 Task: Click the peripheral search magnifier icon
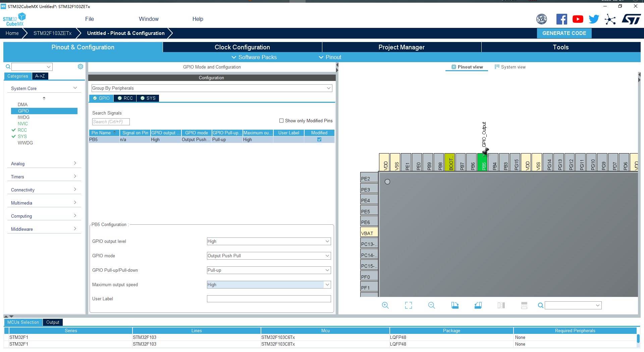point(8,67)
